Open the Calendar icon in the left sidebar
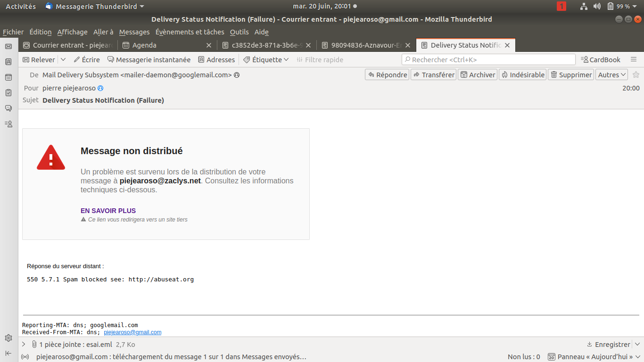 tap(8, 77)
